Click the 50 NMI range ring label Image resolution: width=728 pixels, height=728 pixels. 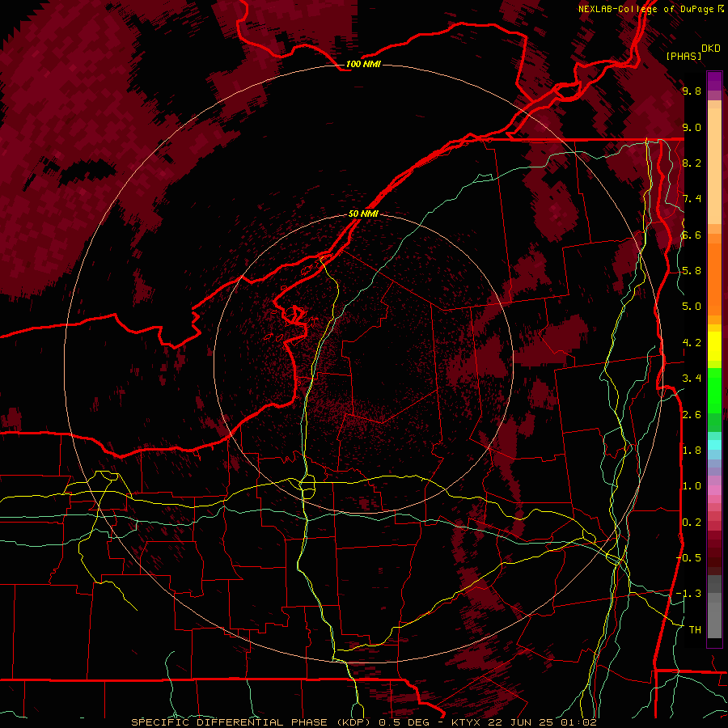point(363,214)
